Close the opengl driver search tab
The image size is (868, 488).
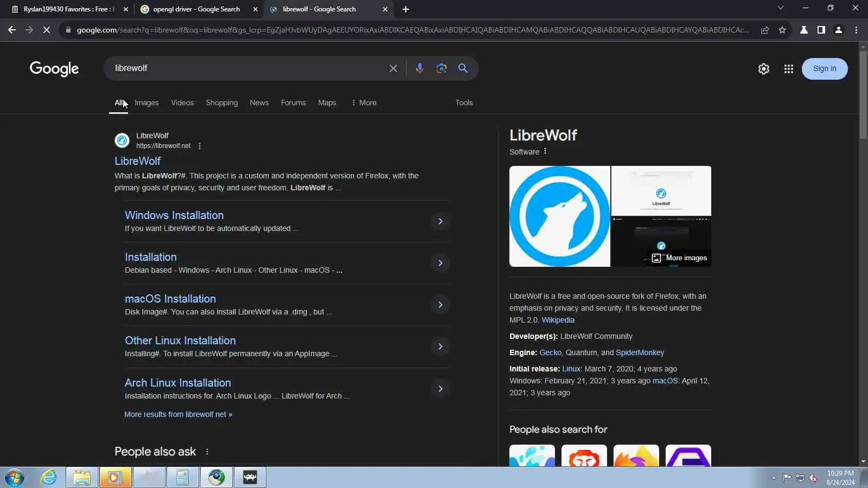coord(256,9)
